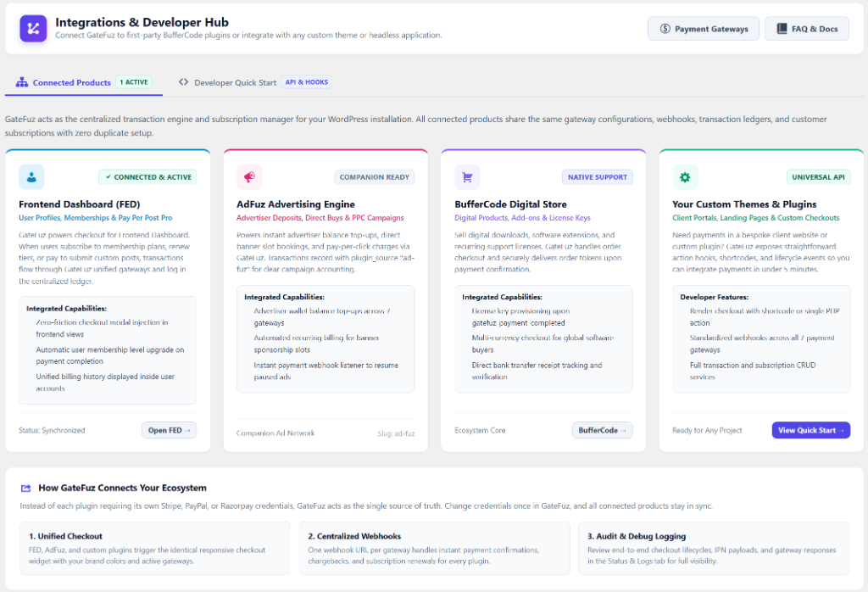The height and width of the screenshot is (592, 868).
Task: Click Developer Features: label on Custom Themes card
Action: pyautogui.click(x=714, y=297)
